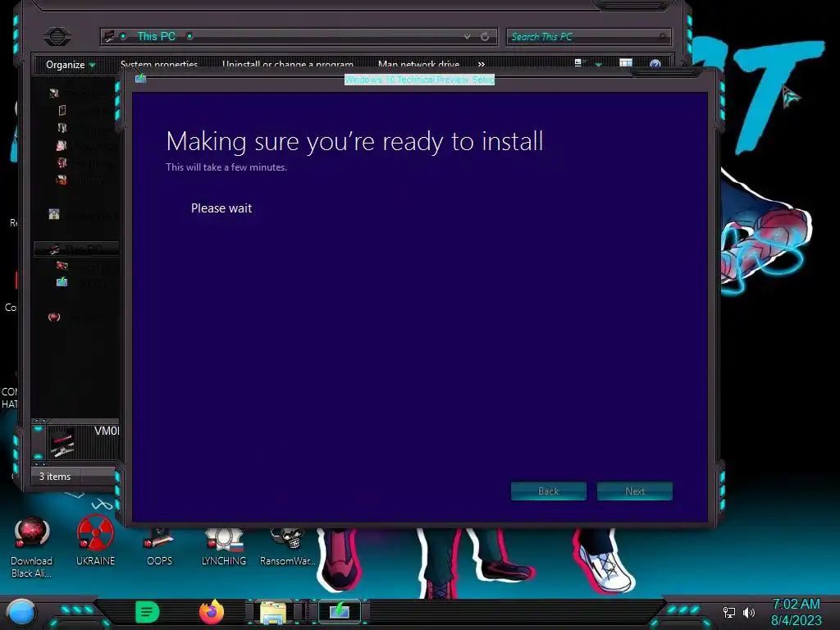
Task: Click the Setup window title text
Action: [x=419, y=80]
